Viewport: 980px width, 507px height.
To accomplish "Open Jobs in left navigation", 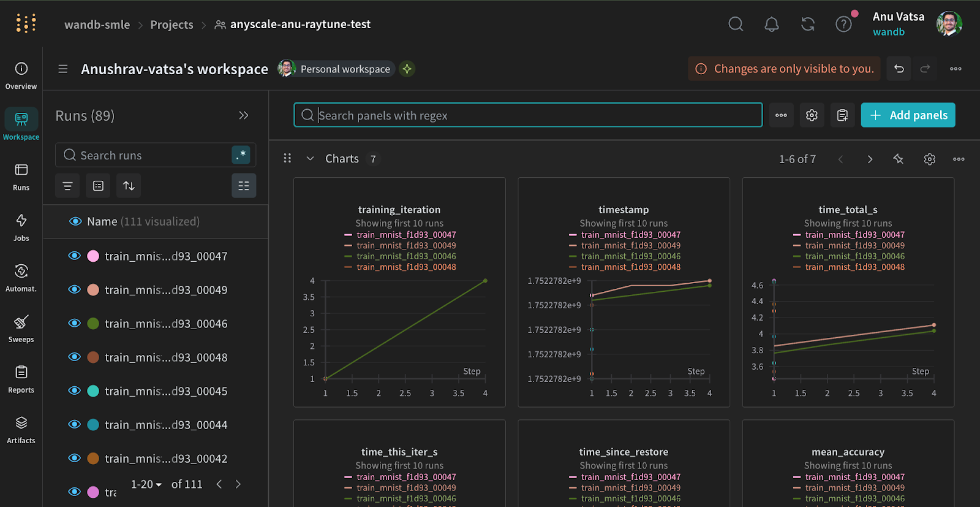I will 21,227.
